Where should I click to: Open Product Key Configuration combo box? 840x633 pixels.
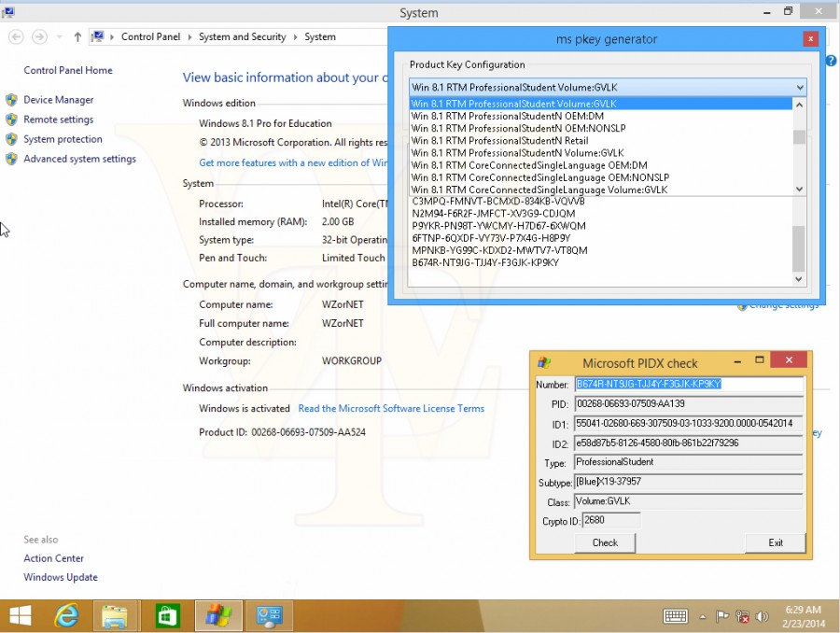tap(608, 88)
